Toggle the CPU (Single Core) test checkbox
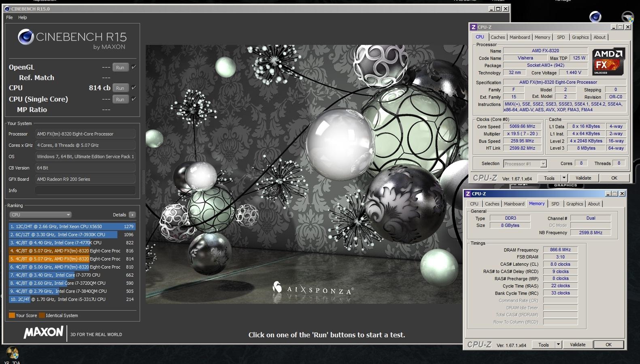Image resolution: width=640 pixels, height=364 pixels. [x=134, y=99]
